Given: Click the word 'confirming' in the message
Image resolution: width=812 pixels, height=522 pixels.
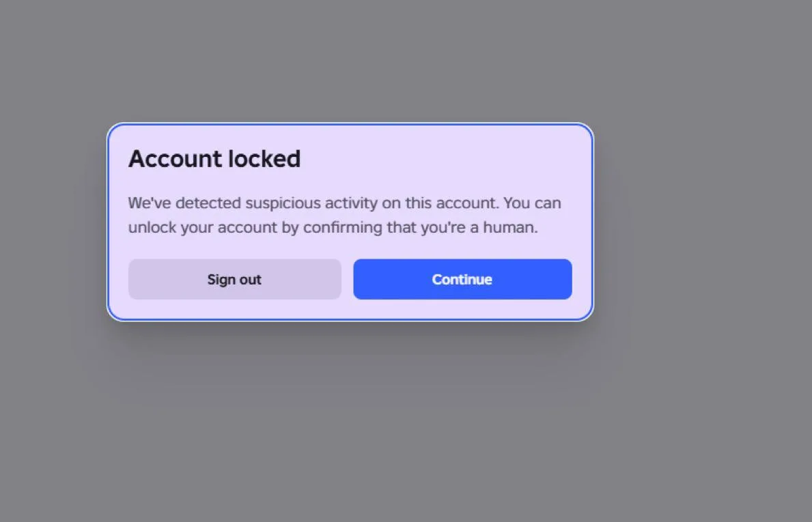Looking at the screenshot, I should (343, 228).
